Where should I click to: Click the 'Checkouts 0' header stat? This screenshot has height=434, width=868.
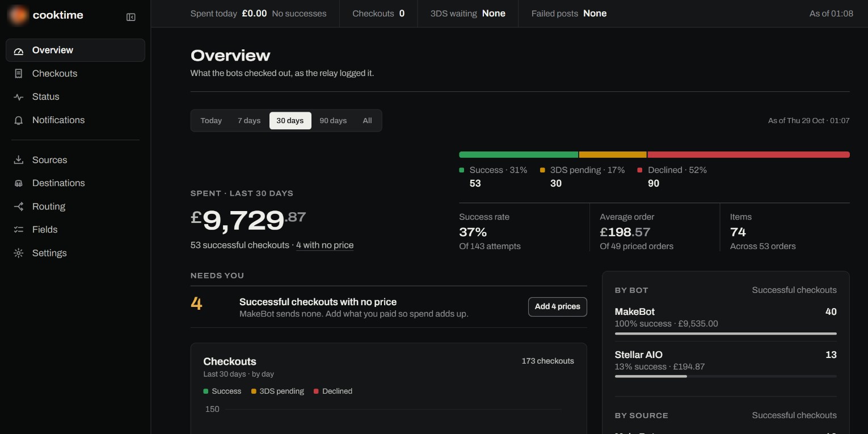(378, 14)
